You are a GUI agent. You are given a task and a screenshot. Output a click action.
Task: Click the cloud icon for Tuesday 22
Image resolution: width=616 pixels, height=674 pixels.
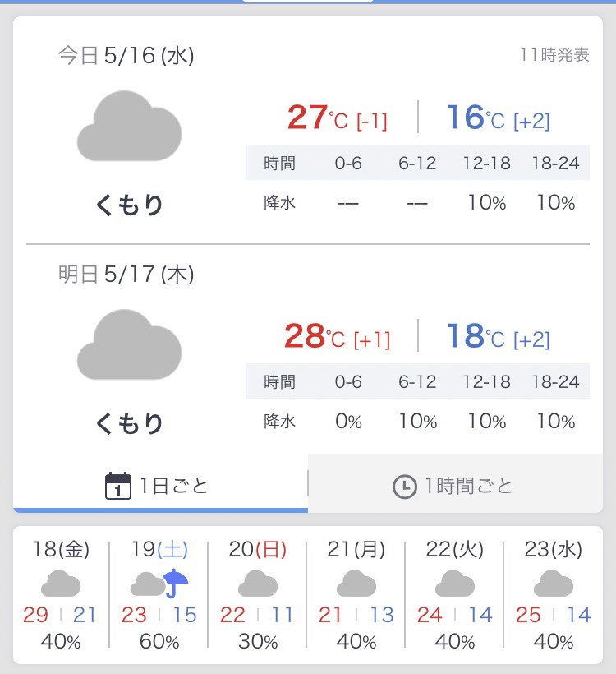click(455, 584)
